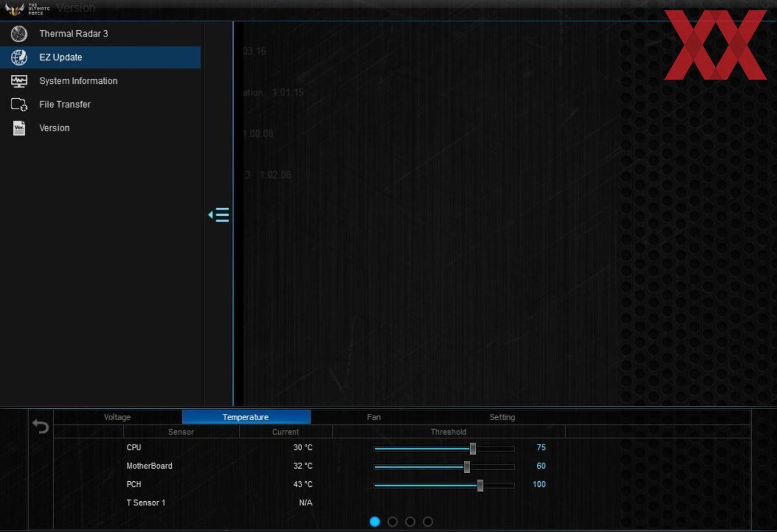Click the Version document icon
Viewport: 777px width, 532px height.
click(19, 128)
